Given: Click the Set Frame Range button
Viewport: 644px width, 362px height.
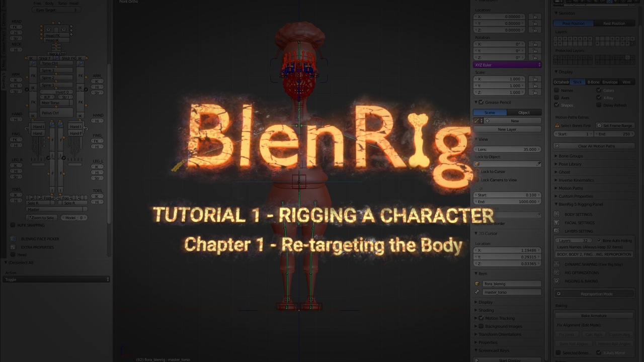Looking at the screenshot, I should (x=614, y=126).
